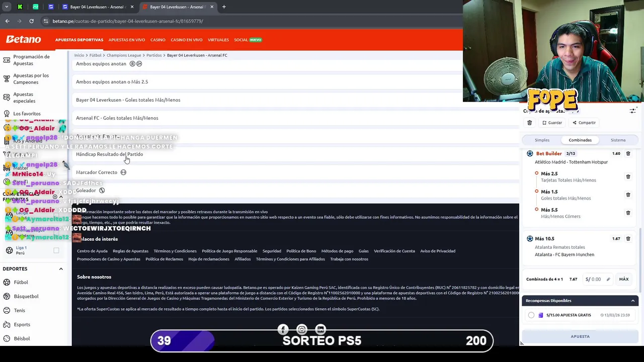644x362 pixels.
Task: Click the Béisbol icon under Deportes
Action: [7, 338]
